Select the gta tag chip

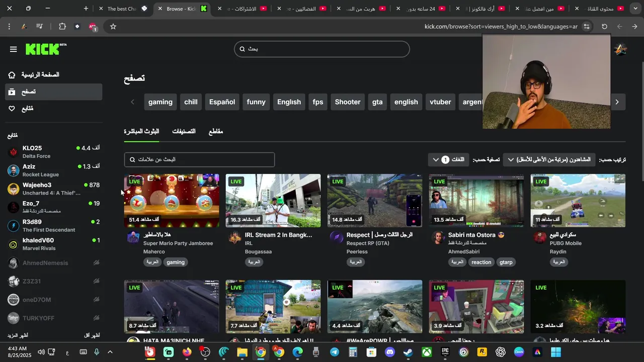377,102
